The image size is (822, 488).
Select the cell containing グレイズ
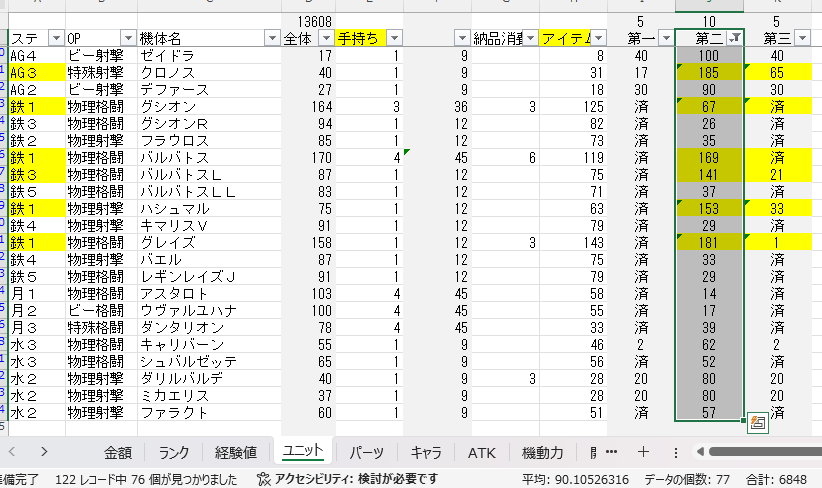tap(209, 243)
